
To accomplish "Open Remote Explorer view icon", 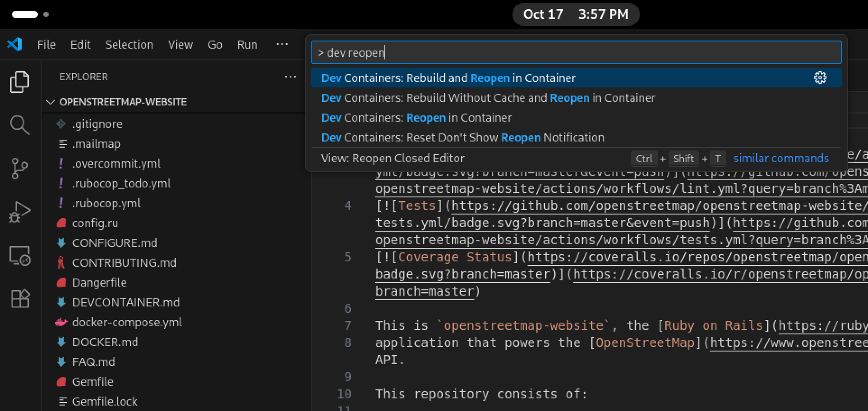I will pos(19,256).
